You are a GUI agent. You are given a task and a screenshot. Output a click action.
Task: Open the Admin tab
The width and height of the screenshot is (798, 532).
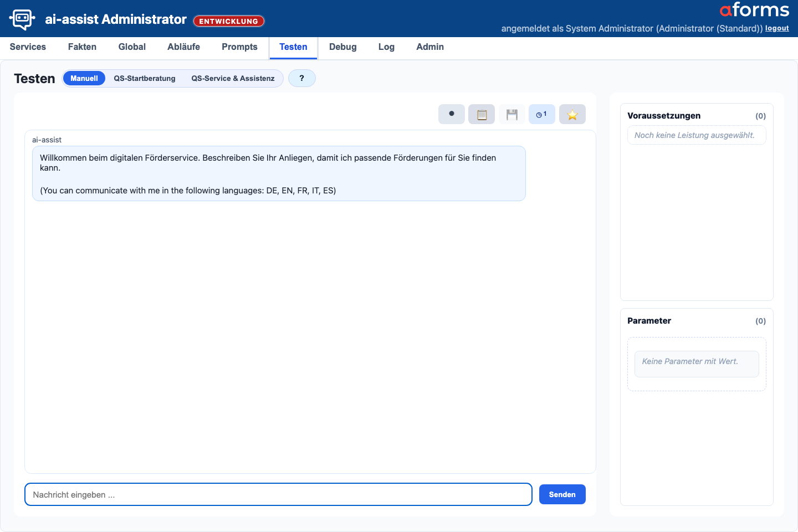(x=430, y=47)
